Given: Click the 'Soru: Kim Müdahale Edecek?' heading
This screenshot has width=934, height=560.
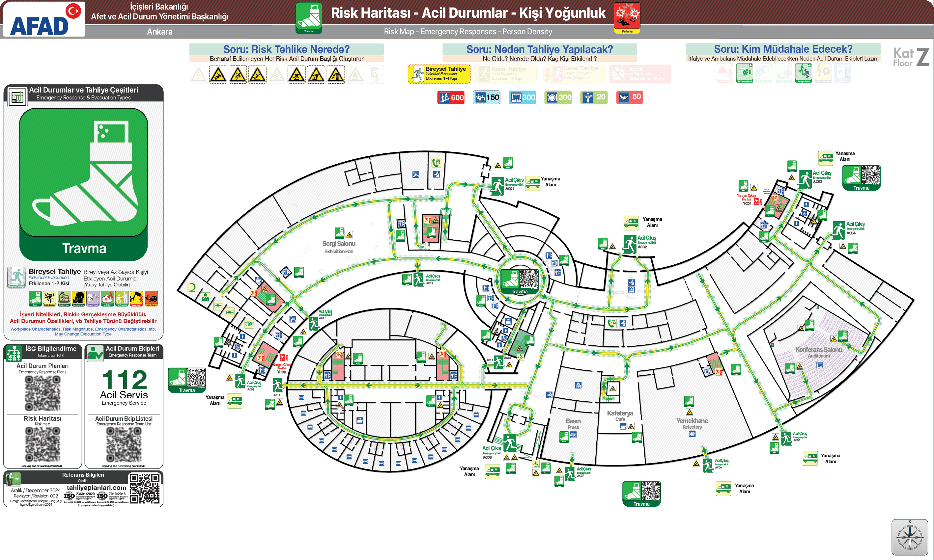Looking at the screenshot, I should [783, 49].
